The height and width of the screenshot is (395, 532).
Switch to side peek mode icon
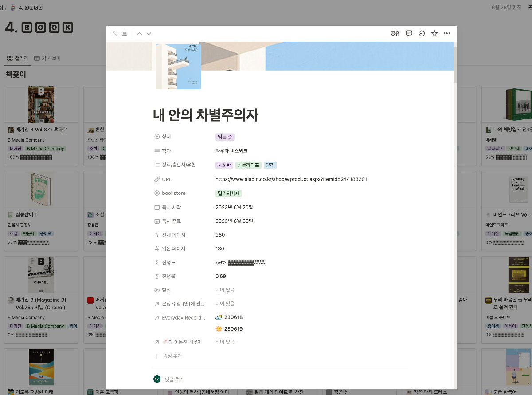point(125,33)
